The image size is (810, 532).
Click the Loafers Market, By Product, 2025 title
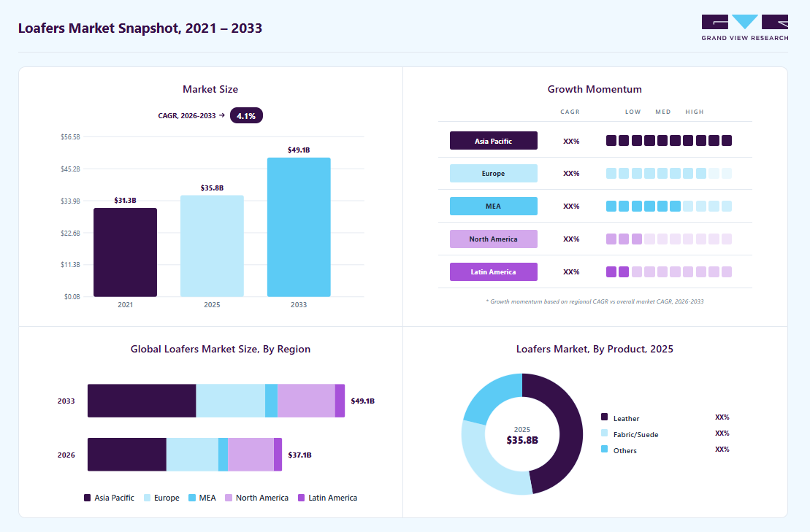tap(595, 349)
